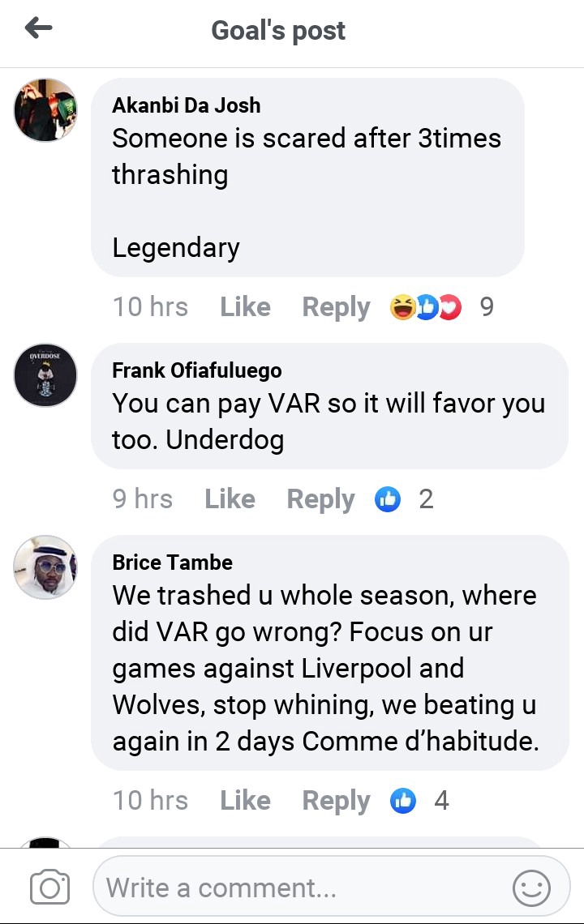Like Frank Ofiafuluego's comment
Viewport: 584px width, 924px height.
[230, 499]
